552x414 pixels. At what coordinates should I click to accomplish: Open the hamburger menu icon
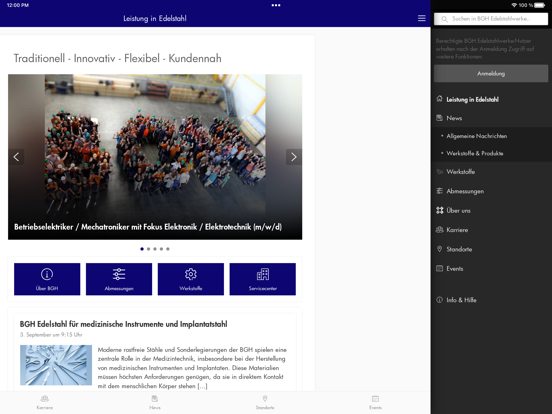(x=421, y=18)
